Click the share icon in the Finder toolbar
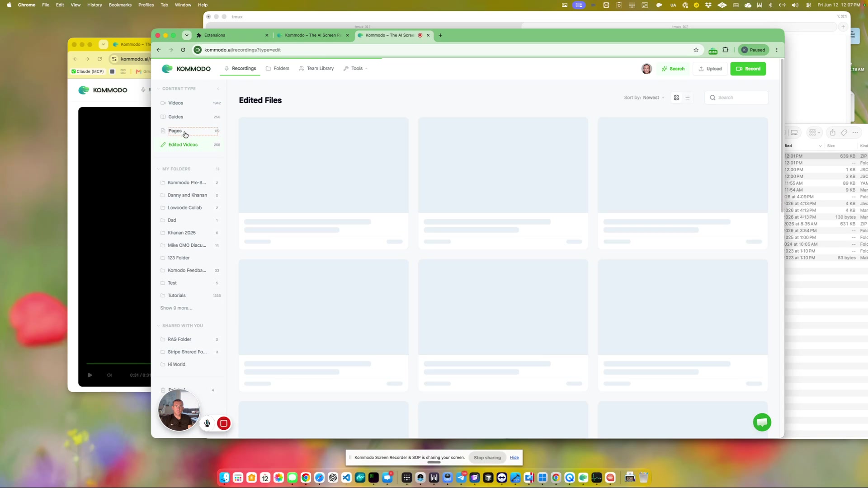This screenshot has height=488, width=868. point(832,132)
